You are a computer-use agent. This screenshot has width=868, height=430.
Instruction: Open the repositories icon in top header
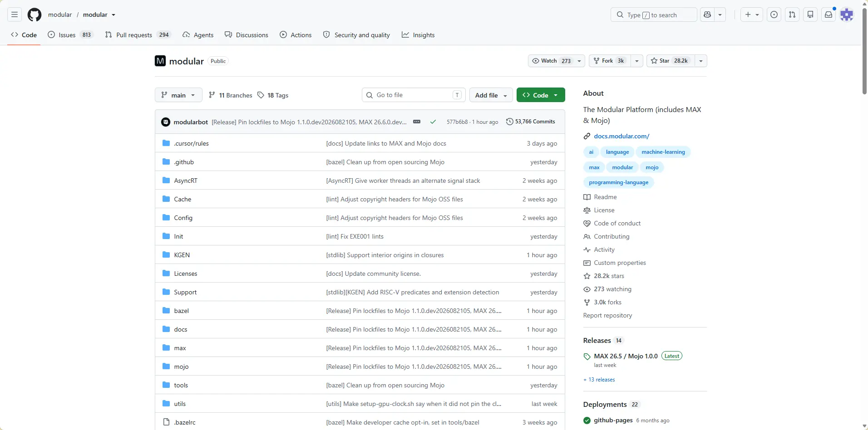point(810,15)
